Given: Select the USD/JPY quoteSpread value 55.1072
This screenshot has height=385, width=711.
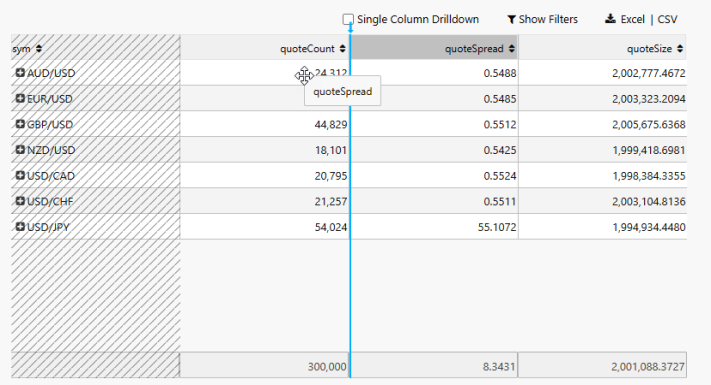Looking at the screenshot, I should (x=497, y=227).
